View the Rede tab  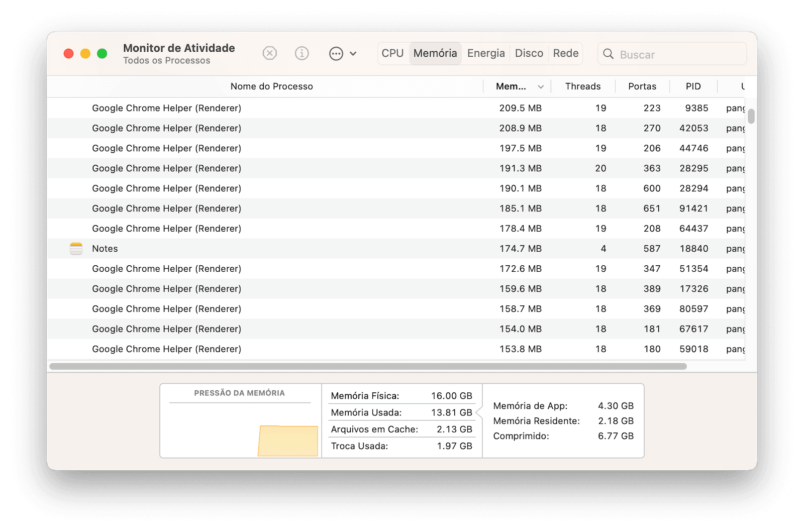coord(565,53)
